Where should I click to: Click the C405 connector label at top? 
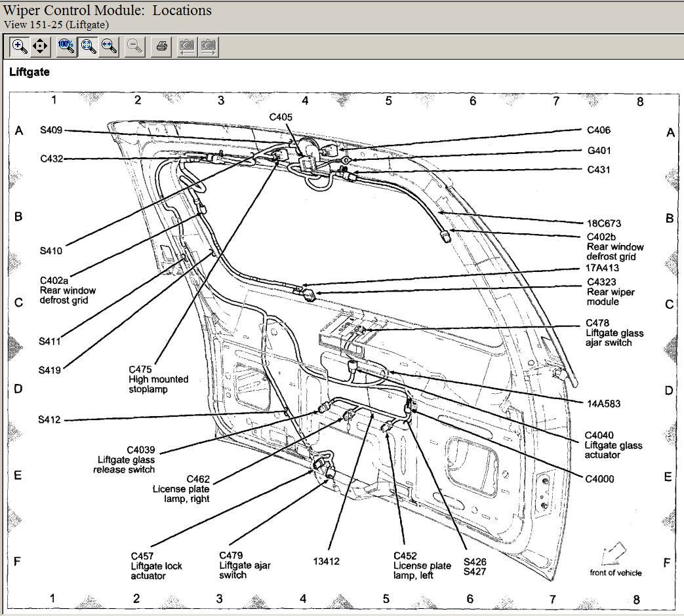281,117
